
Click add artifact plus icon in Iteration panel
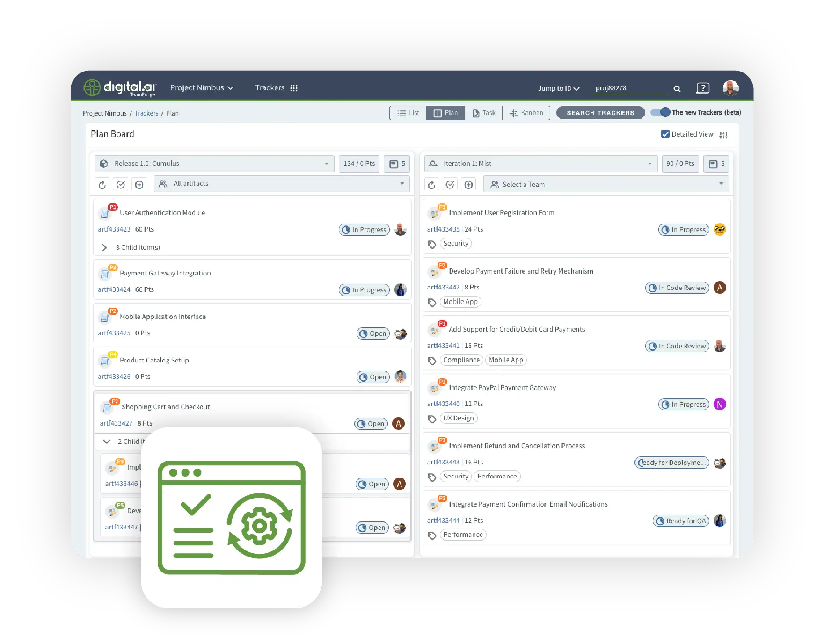coord(468,184)
